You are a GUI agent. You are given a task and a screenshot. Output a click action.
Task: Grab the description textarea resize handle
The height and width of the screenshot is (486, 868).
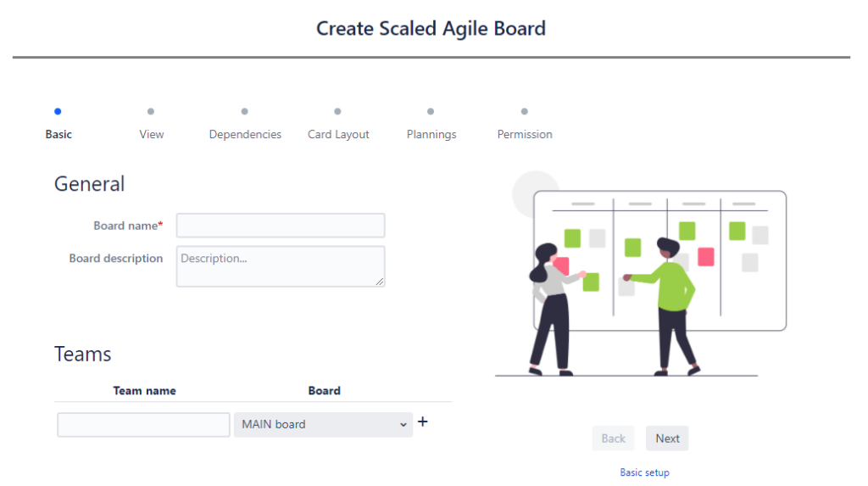380,282
